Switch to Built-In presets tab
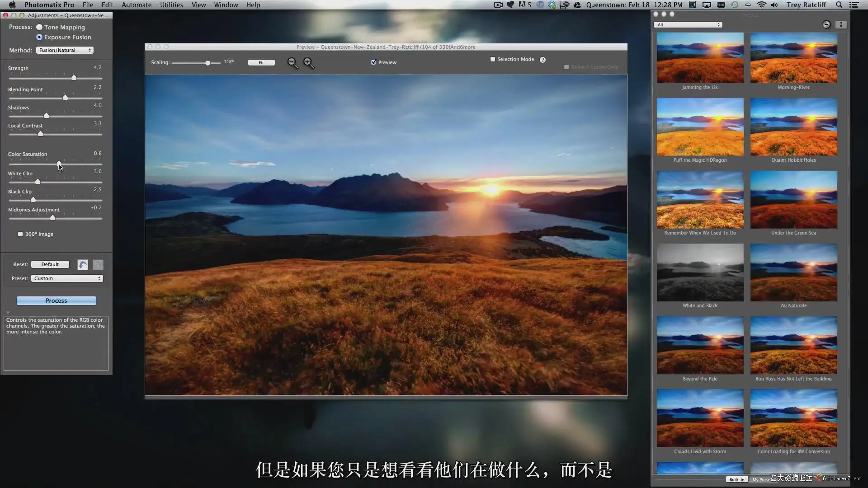The image size is (868, 488). click(736, 479)
